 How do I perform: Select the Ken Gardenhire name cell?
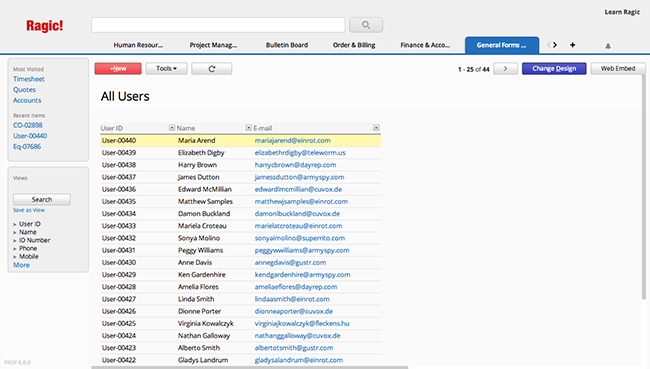coord(202,274)
